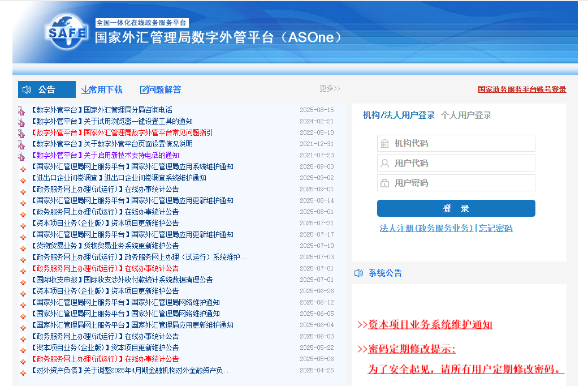588x386 pixels.
Task: Click the speaker icon beside 公告
Action: (x=27, y=89)
